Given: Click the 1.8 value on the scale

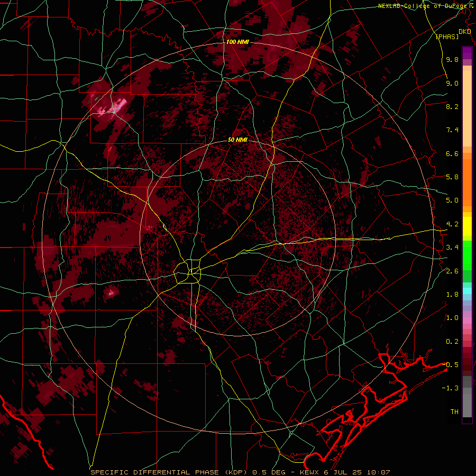Looking at the screenshot, I should pos(452,295).
